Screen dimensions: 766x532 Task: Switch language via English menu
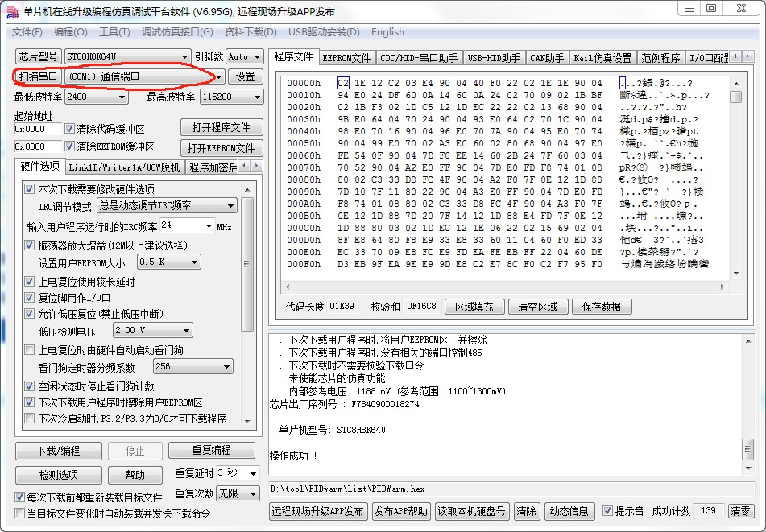click(387, 32)
